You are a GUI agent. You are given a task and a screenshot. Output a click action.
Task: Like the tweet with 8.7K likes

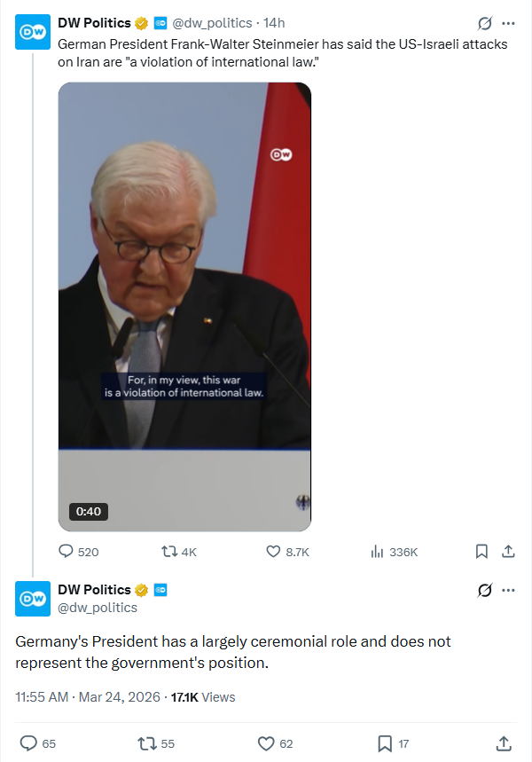(x=275, y=551)
